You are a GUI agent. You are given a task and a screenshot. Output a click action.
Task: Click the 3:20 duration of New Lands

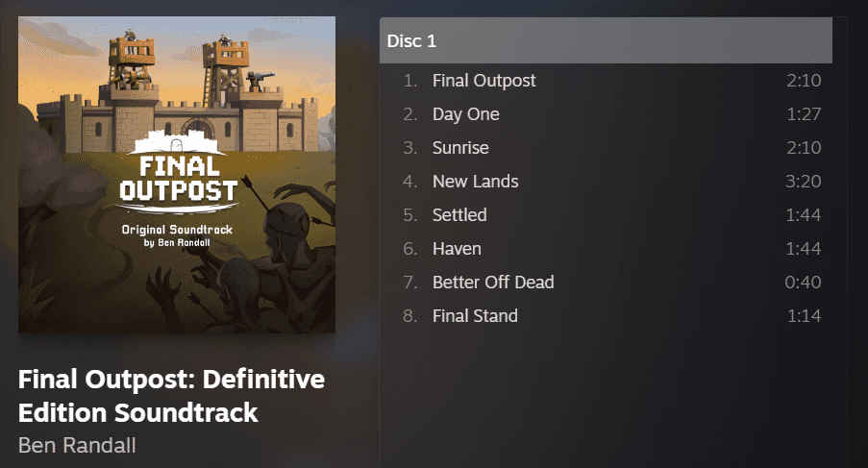(x=804, y=182)
